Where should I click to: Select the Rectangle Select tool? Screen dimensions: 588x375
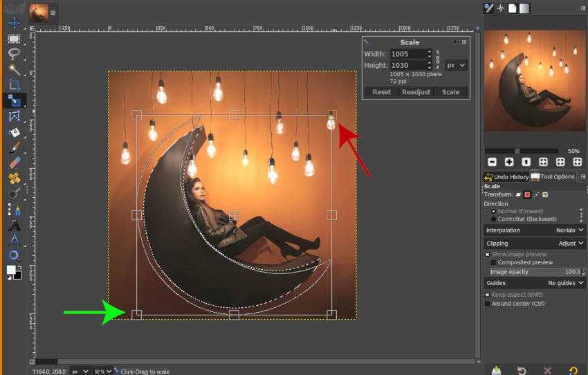pos(14,39)
